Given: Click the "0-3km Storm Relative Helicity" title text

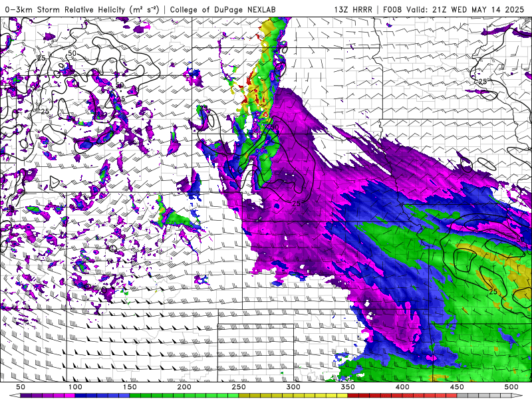Looking at the screenshot, I should (65, 9).
